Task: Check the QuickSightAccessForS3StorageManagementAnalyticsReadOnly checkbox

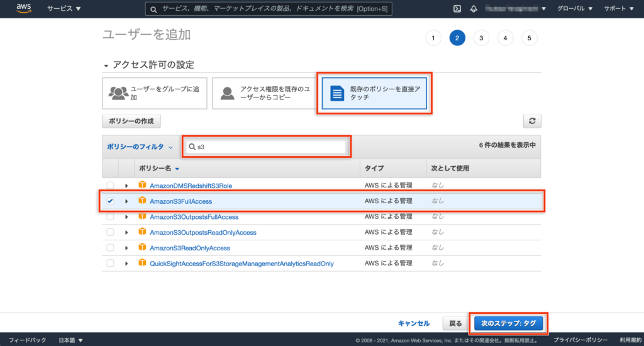Action: pyautogui.click(x=110, y=264)
